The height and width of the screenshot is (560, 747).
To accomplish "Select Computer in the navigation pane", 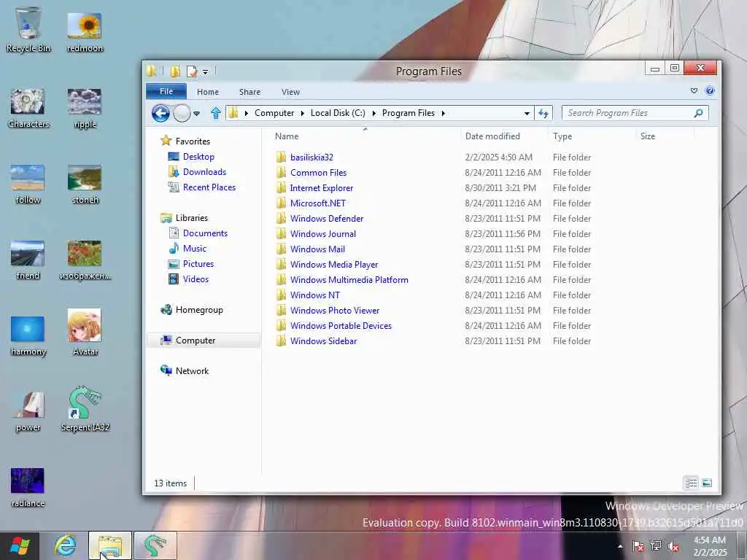I will point(204,340).
